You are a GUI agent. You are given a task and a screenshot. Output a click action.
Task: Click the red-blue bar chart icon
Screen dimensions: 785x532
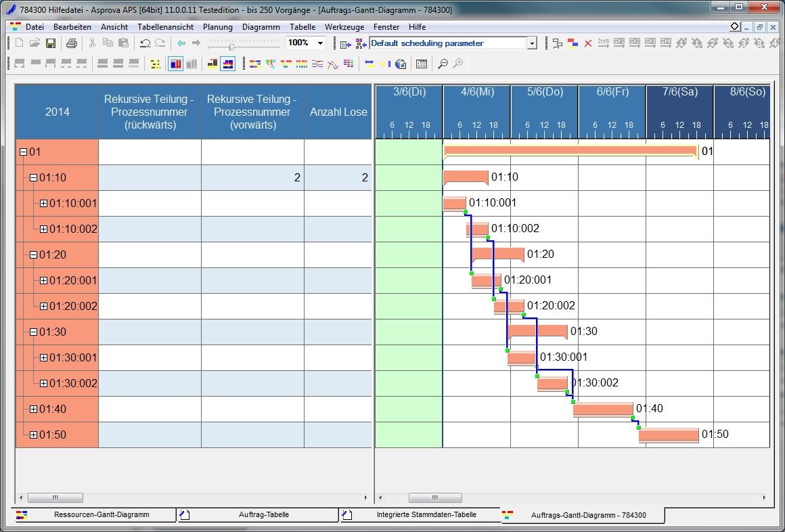point(176,64)
